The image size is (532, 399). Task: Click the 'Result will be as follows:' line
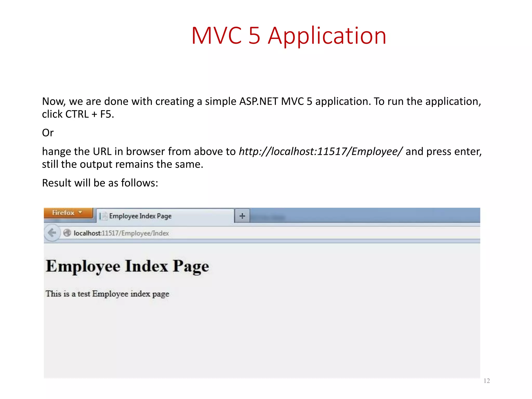pos(100,183)
